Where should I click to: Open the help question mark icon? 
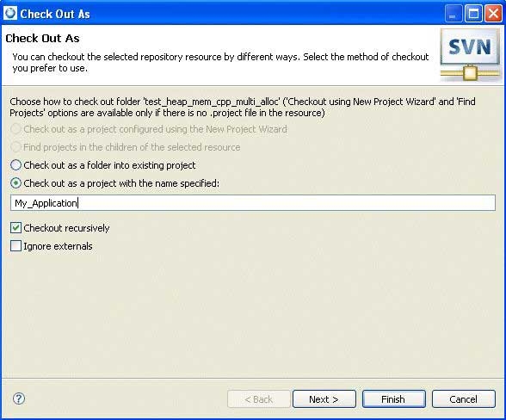click(x=19, y=398)
